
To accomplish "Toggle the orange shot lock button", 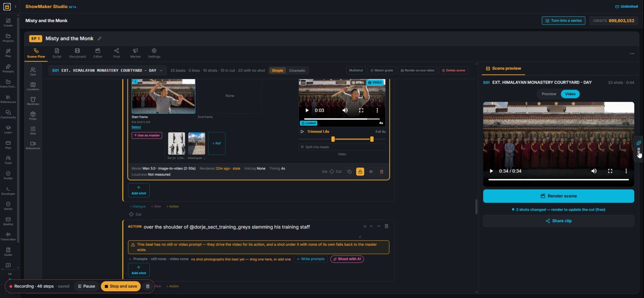I will pyautogui.click(x=360, y=172).
